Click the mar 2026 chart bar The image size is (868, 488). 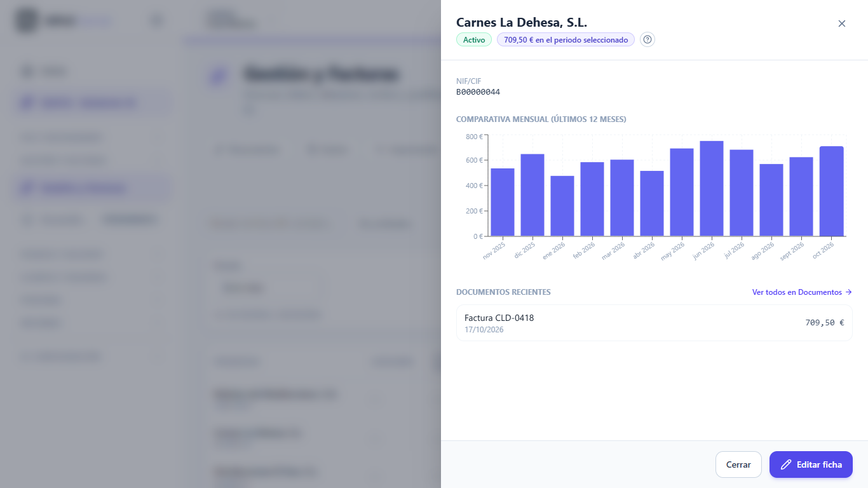click(x=622, y=198)
